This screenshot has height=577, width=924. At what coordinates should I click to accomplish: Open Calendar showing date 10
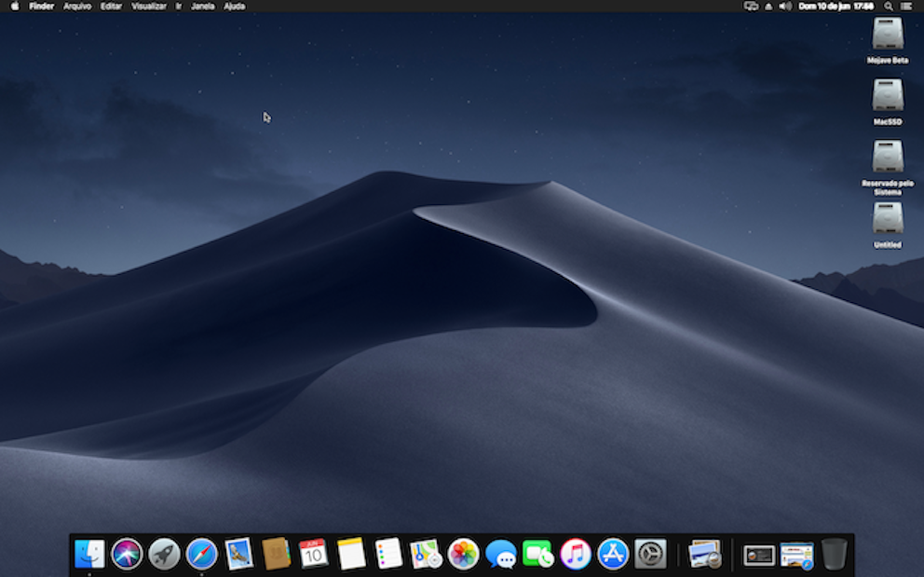coord(313,554)
